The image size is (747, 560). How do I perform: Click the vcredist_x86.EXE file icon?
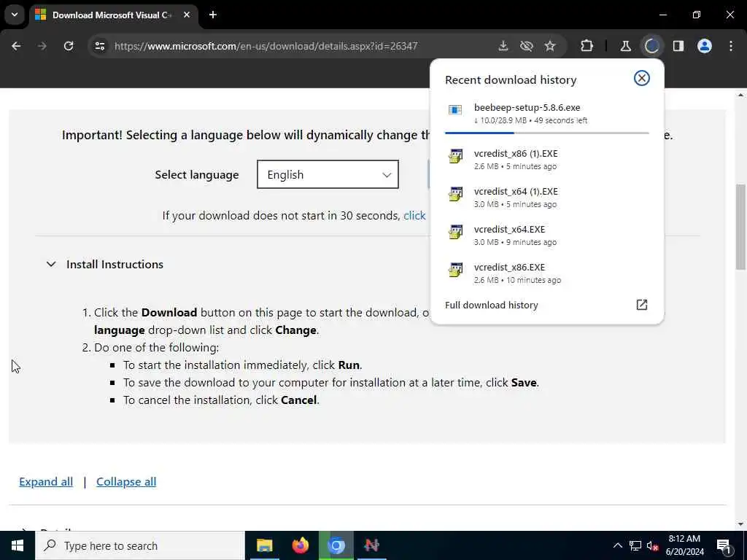click(x=455, y=270)
